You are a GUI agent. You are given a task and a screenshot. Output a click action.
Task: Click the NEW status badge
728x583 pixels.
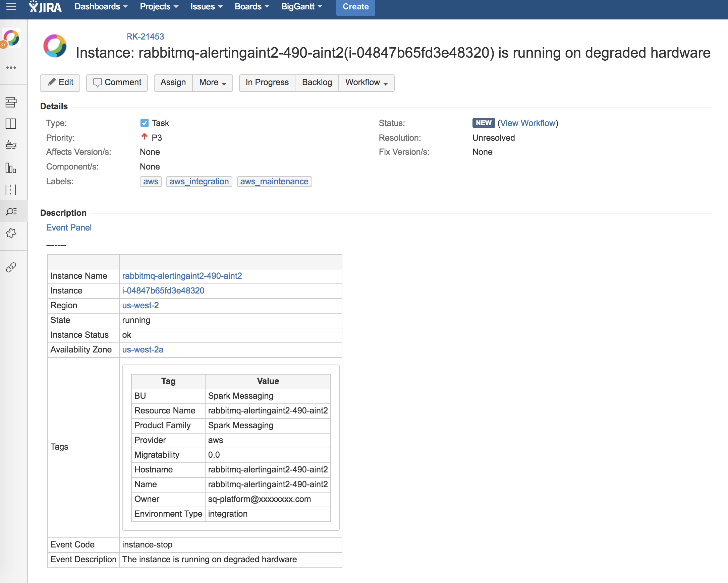[483, 123]
